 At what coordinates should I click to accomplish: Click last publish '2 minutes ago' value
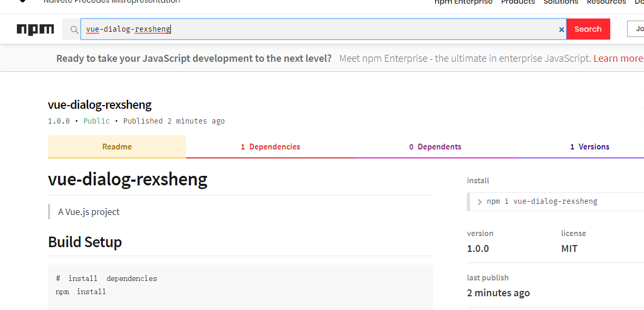pyautogui.click(x=498, y=293)
